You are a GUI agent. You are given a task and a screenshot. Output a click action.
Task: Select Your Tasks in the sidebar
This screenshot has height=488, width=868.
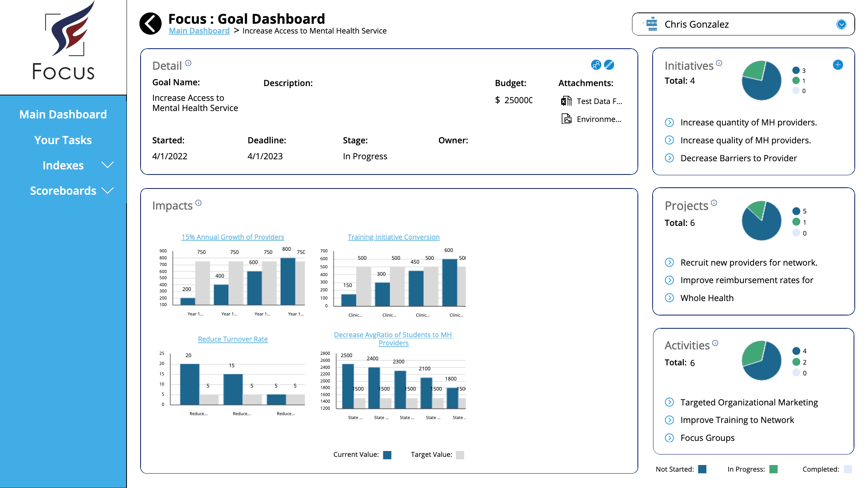tap(63, 139)
